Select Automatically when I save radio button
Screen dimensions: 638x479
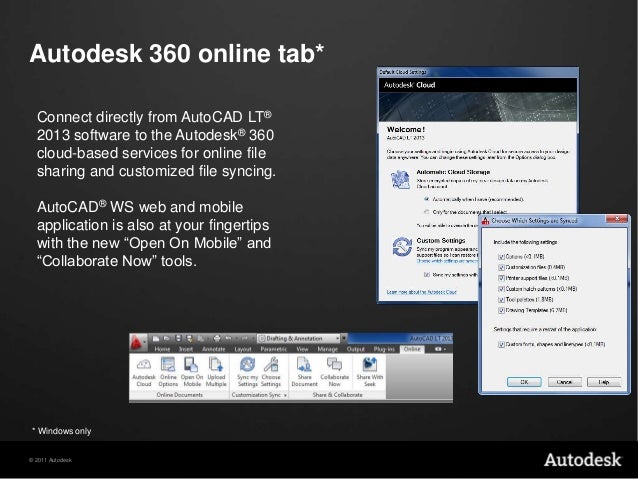click(x=426, y=199)
